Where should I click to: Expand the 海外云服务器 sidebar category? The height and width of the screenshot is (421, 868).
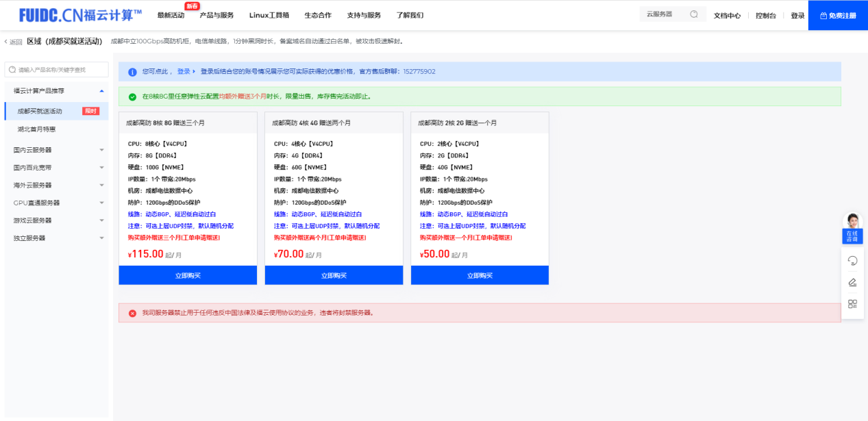pyautogui.click(x=101, y=186)
